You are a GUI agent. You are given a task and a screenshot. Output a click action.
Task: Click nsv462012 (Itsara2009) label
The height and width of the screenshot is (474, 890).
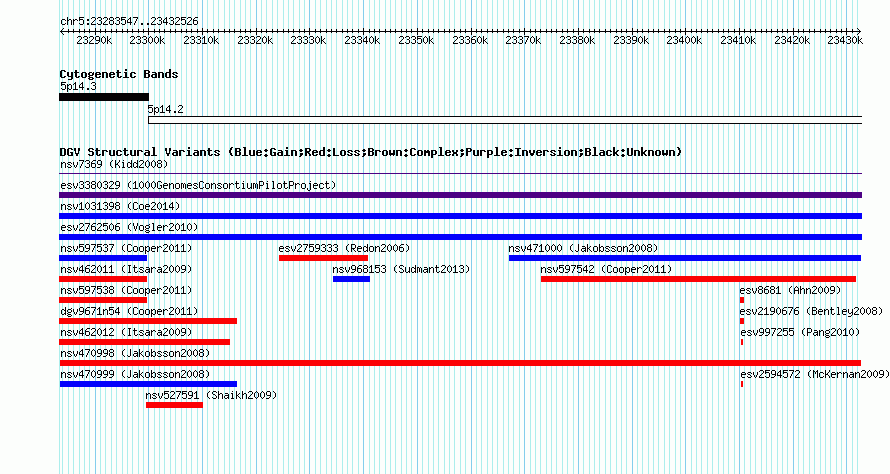pos(126,333)
